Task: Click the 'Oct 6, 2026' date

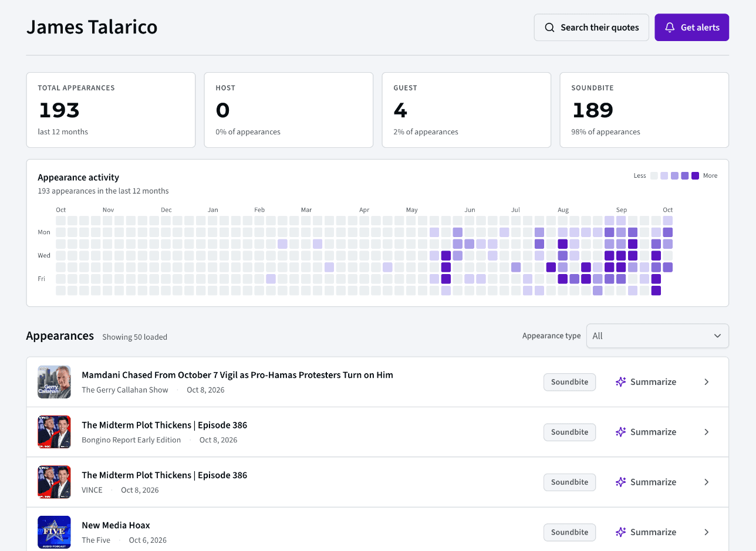Action: (x=148, y=540)
